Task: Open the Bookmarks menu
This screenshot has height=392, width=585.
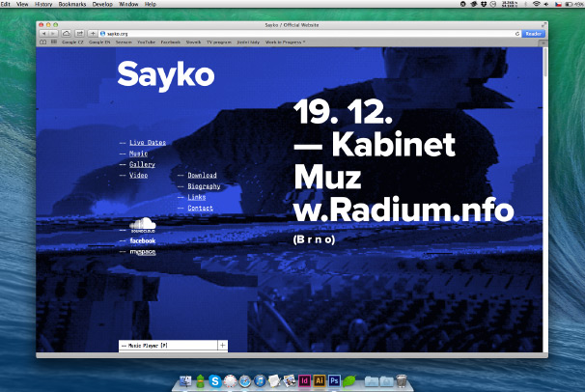Action: click(71, 5)
